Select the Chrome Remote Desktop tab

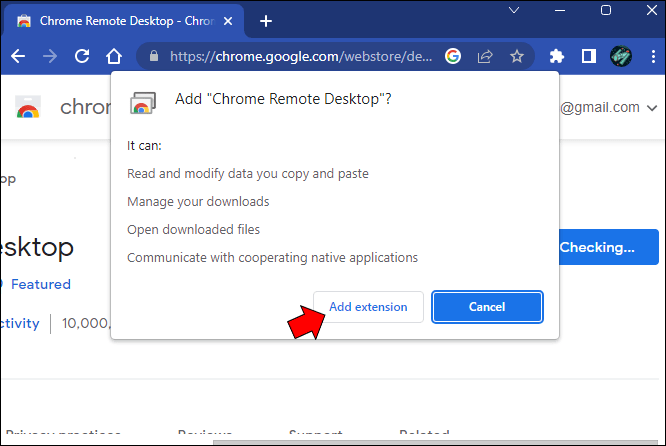pyautogui.click(x=124, y=21)
